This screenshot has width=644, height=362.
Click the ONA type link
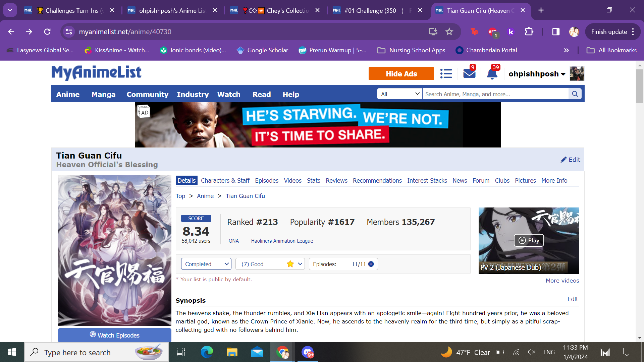coord(234,241)
